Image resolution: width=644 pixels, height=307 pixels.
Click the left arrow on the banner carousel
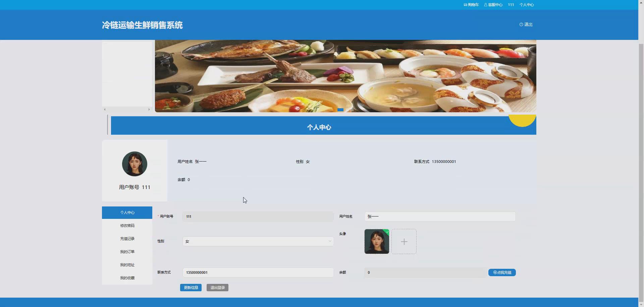tap(163, 55)
